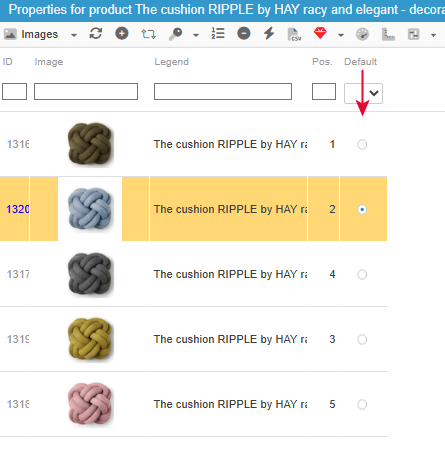Sort by the ID column header
445x453 pixels.
[7, 62]
